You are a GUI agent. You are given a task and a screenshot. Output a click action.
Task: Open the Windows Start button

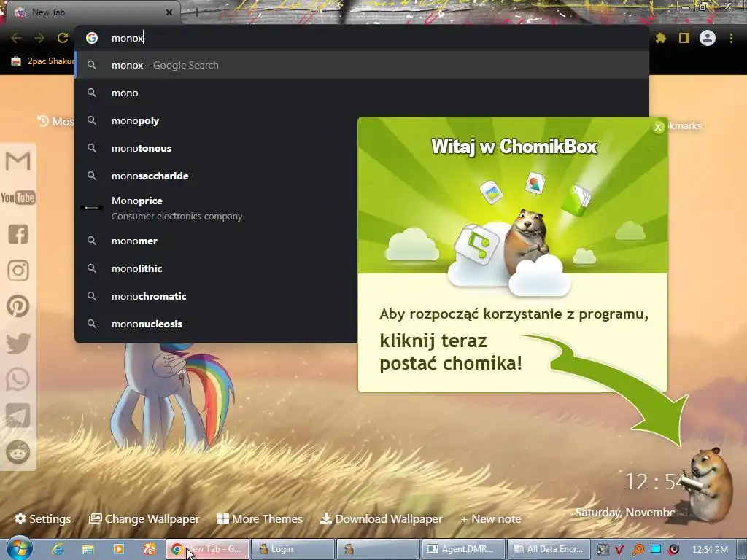coord(19,548)
